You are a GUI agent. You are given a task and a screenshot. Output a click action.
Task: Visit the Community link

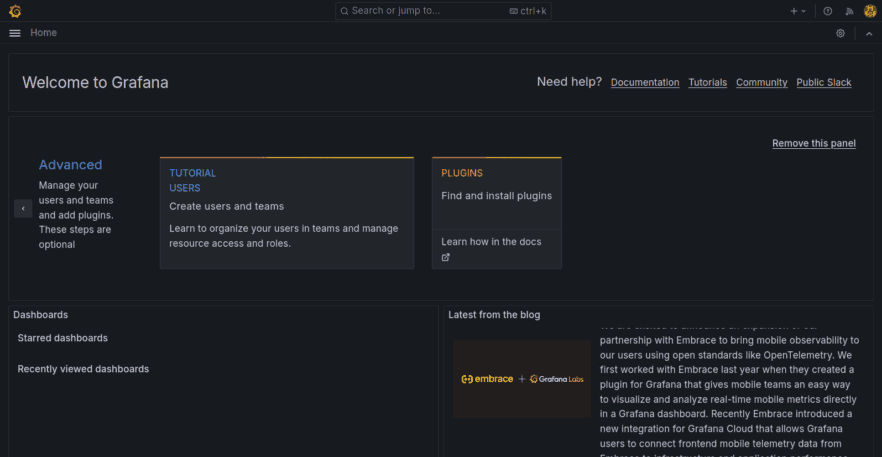point(761,83)
